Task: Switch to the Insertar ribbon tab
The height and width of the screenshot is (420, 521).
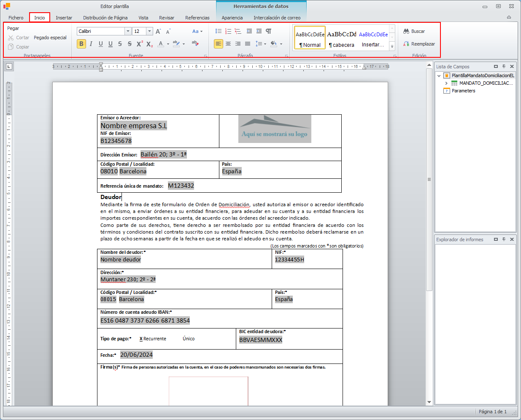Action: [64, 18]
